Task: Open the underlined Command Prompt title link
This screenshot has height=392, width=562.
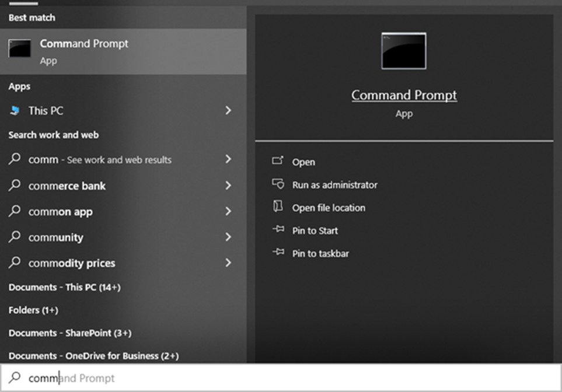Action: tap(404, 95)
